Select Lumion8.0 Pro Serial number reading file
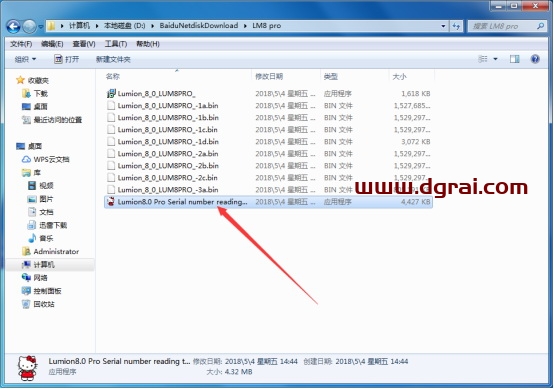 [269, 202]
